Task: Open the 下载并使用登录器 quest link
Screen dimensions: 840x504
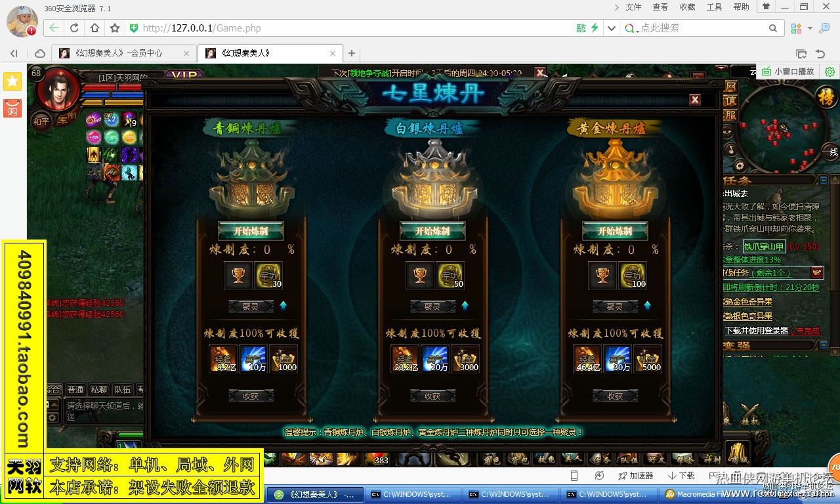Action: point(756,331)
